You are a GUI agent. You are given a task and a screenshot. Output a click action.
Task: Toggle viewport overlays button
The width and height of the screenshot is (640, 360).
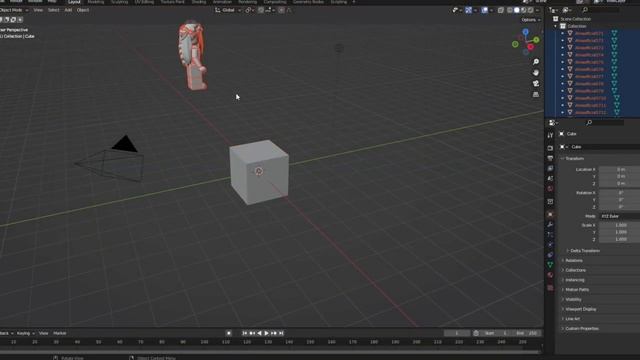click(x=484, y=10)
